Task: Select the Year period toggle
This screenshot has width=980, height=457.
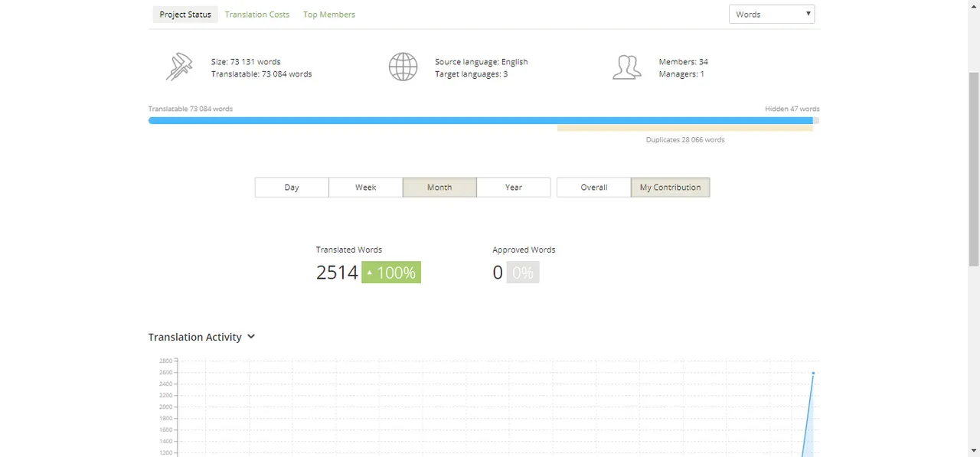Action: coord(514,188)
